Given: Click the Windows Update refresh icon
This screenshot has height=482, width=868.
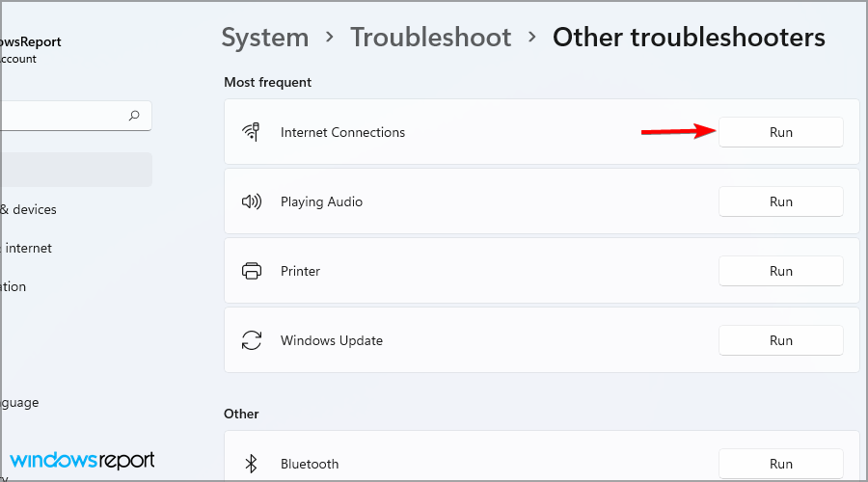Looking at the screenshot, I should tap(252, 340).
